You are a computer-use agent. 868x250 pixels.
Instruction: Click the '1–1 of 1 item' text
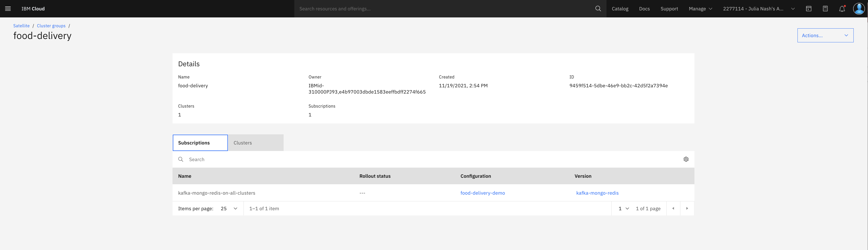[x=264, y=209]
